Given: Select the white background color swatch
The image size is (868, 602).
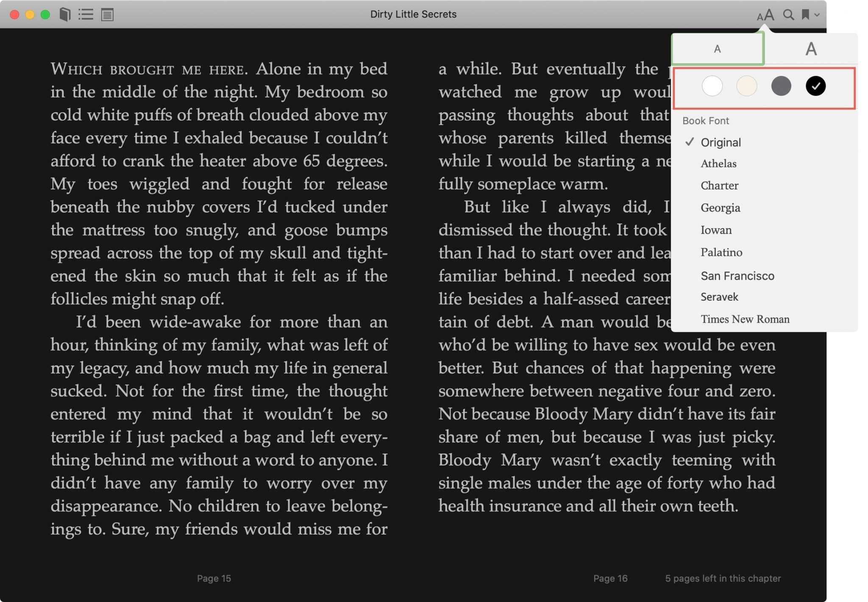Looking at the screenshot, I should tap(711, 86).
